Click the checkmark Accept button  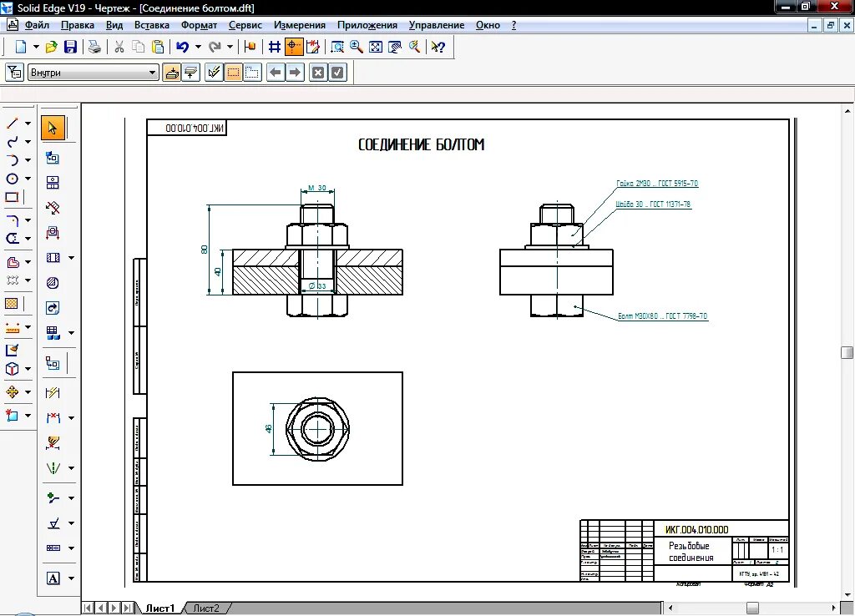click(x=337, y=73)
